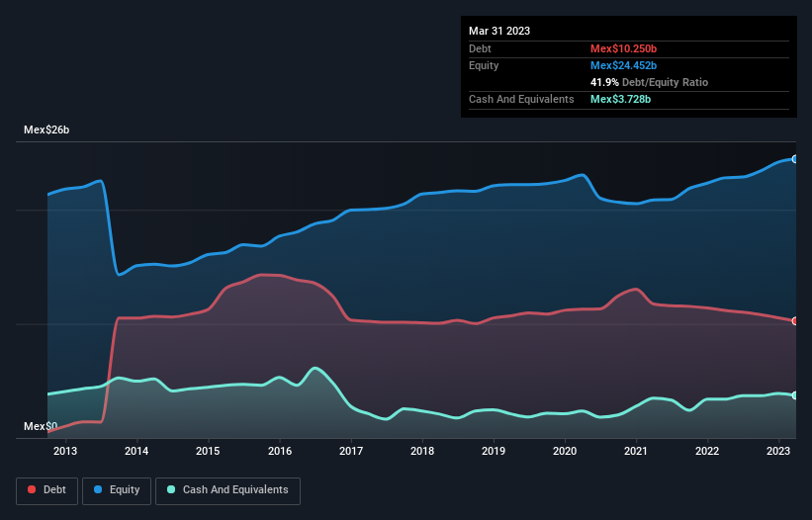
Task: Click the 2020 x-axis label
Action: [x=565, y=451]
